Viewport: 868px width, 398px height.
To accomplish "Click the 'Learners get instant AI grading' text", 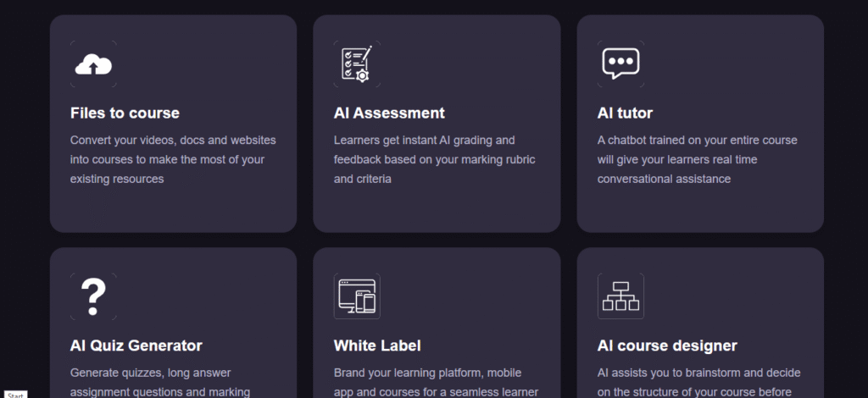I will [x=434, y=159].
